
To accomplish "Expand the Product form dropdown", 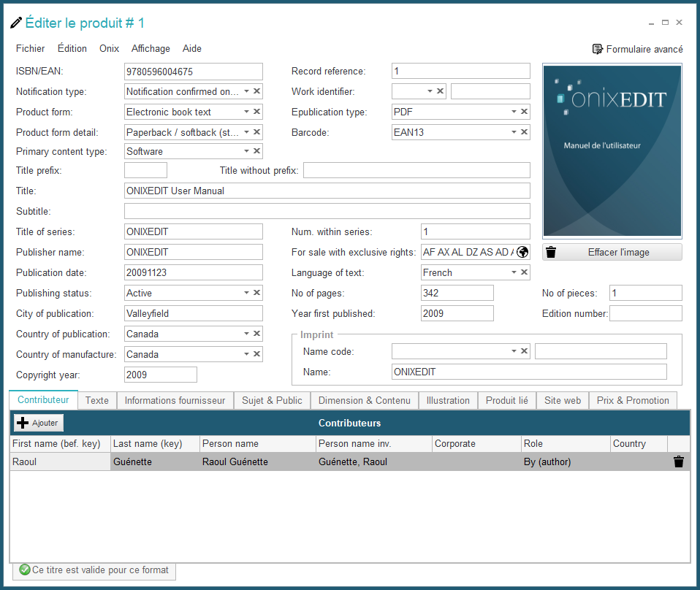I will coord(246,112).
